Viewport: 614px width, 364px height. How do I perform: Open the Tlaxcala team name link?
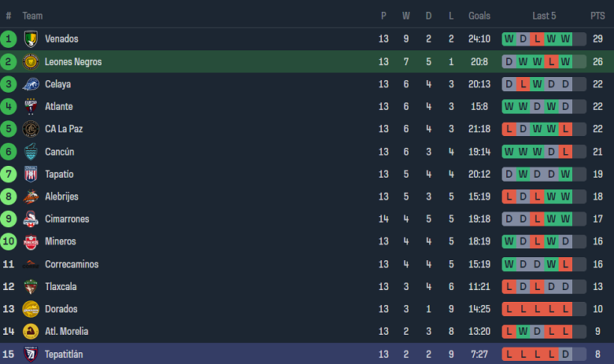point(61,287)
